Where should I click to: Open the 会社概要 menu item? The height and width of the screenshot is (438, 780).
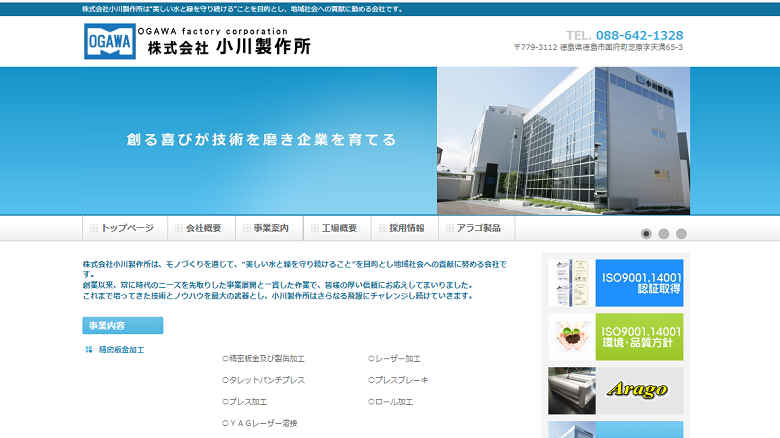201,228
